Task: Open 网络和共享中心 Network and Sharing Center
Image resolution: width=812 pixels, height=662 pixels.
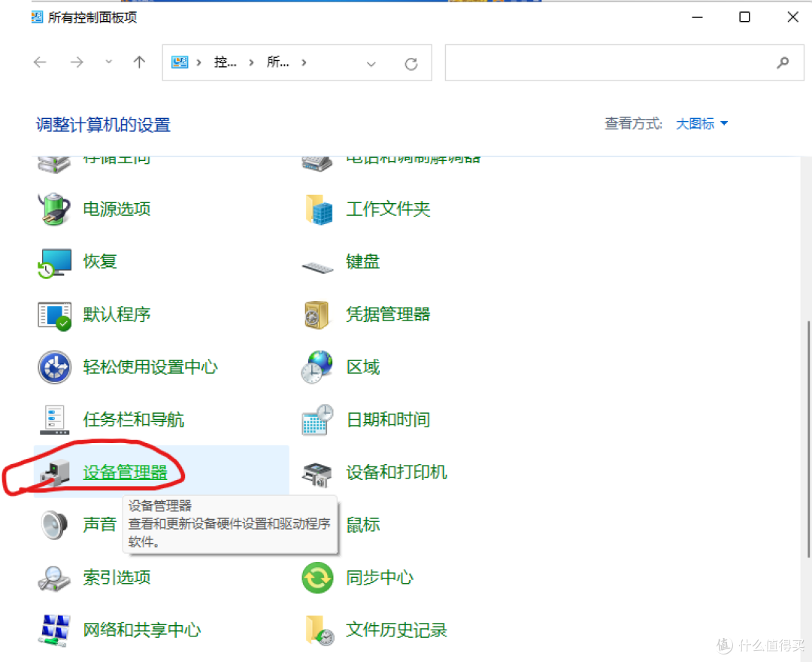Action: [x=143, y=630]
